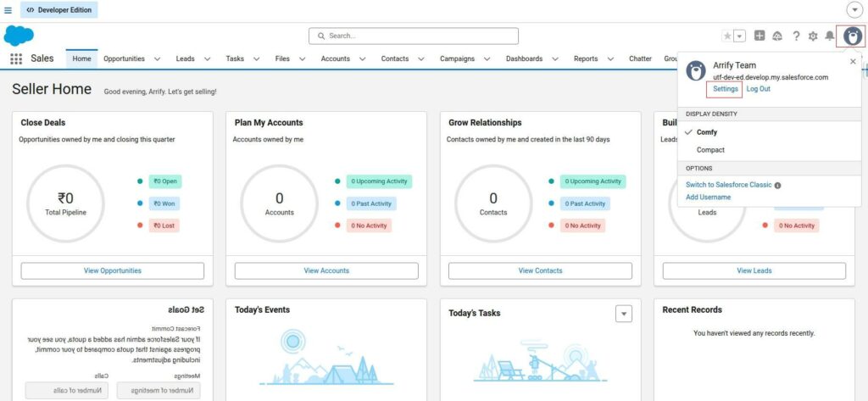Expand the Accounts tab chevron
868x401 pixels.
(x=362, y=58)
